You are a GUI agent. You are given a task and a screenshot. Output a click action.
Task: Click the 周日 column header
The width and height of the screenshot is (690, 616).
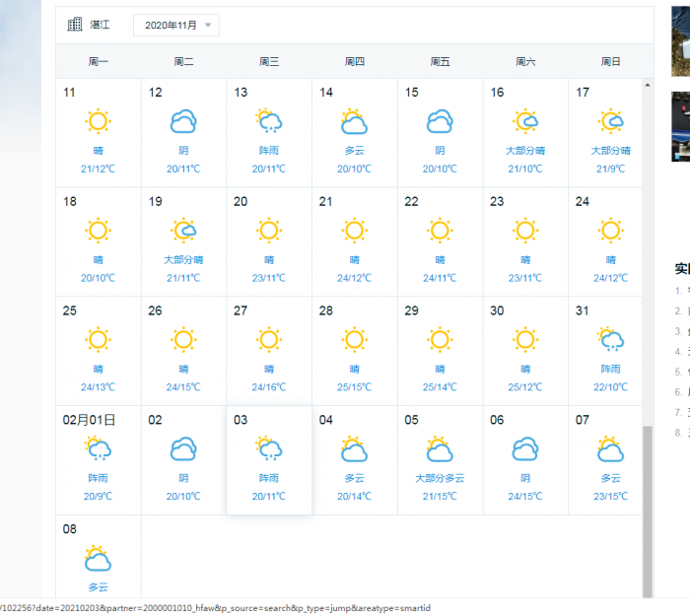coord(610,62)
